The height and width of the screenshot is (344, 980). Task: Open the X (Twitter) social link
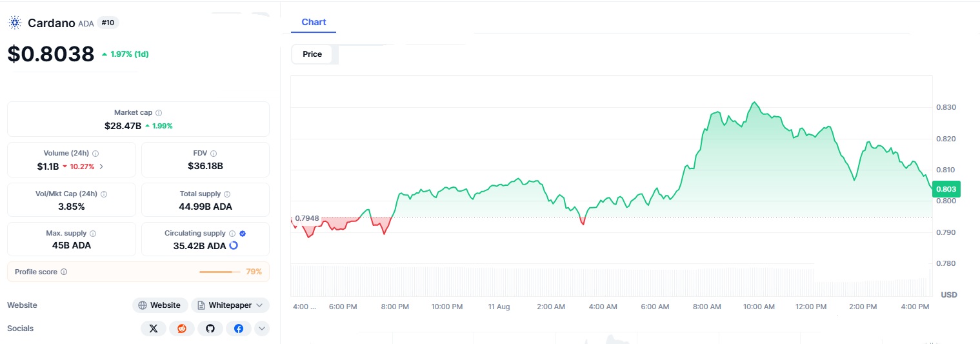click(154, 329)
